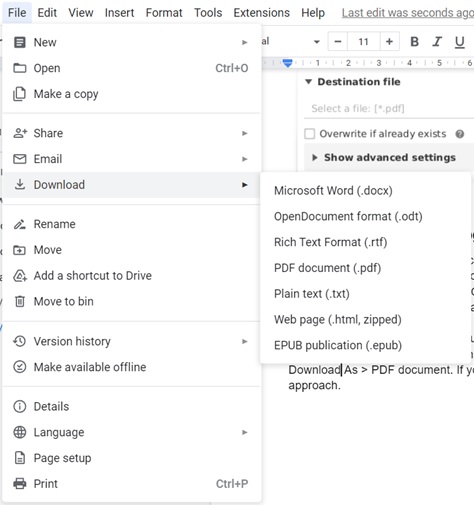Toggle Underline formatting
The width and height of the screenshot is (474, 505).
click(460, 42)
